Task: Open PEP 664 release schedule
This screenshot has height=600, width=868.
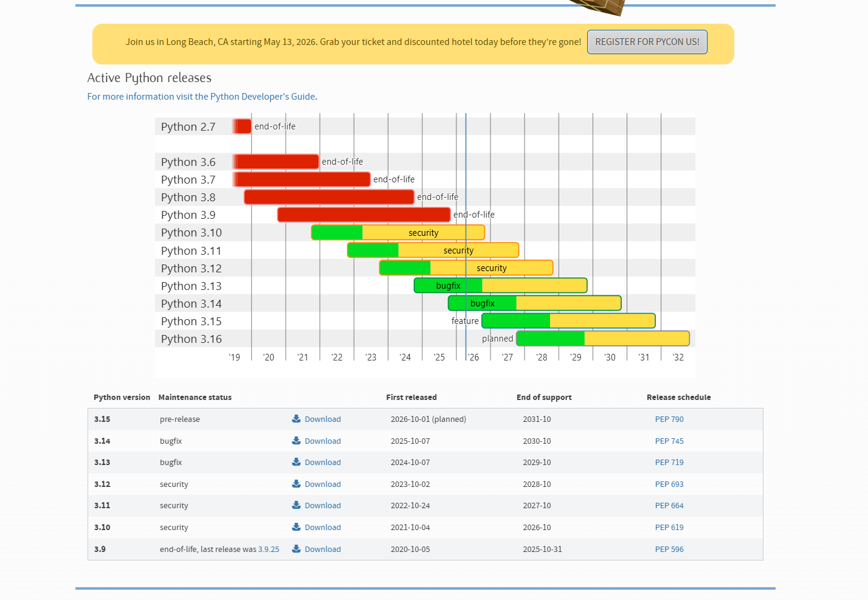Action: pos(669,506)
